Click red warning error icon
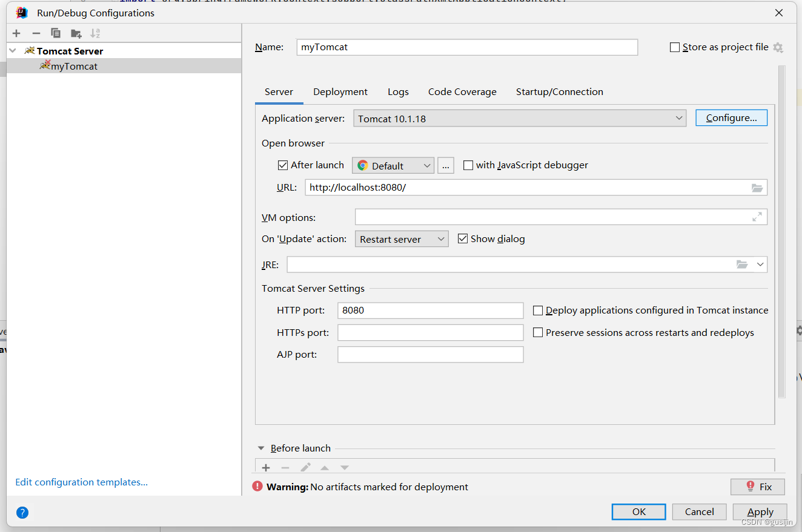Viewport: 802px width, 532px height. pos(257,486)
